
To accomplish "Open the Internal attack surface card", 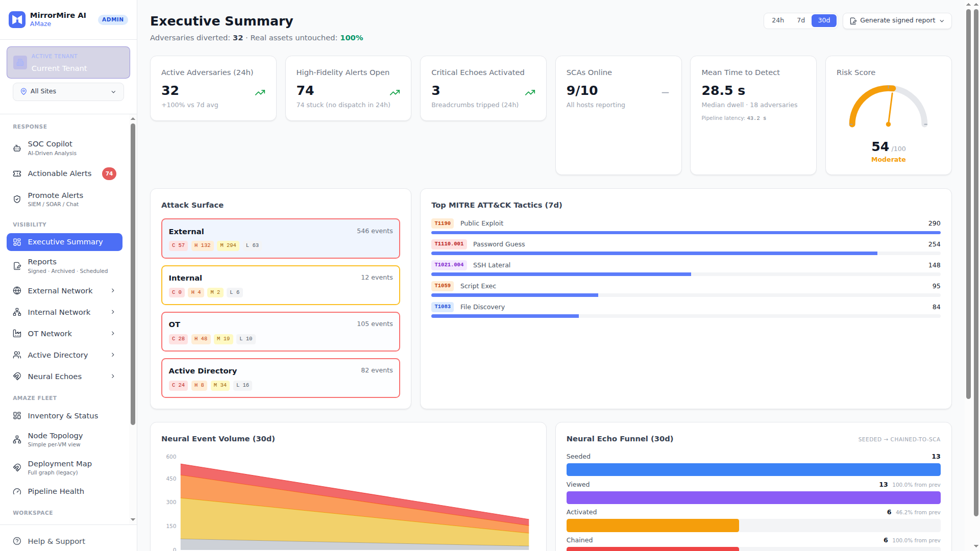I will tap(281, 285).
